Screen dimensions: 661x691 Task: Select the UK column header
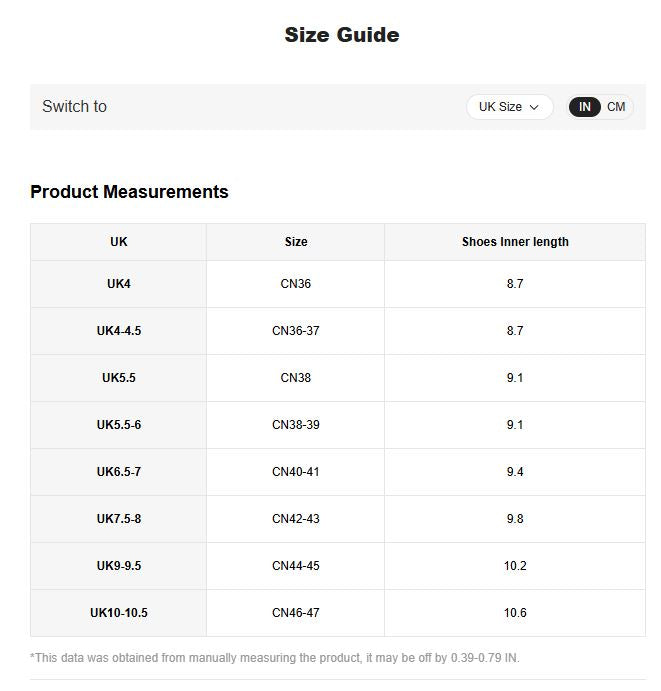[x=119, y=242]
